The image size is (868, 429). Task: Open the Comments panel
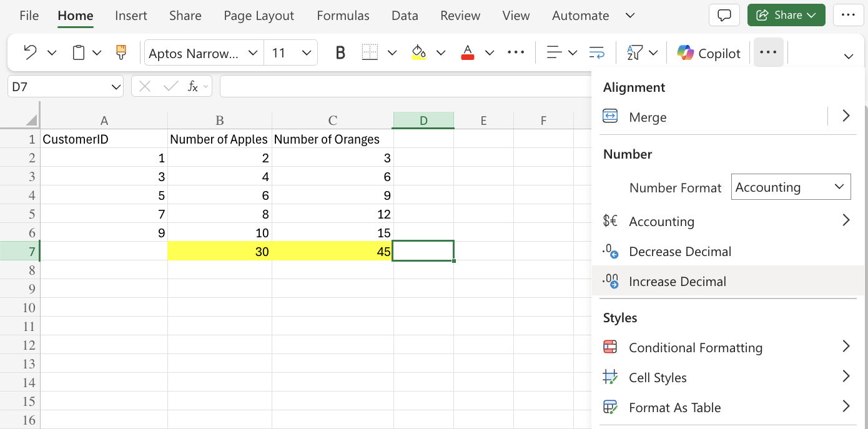tap(724, 15)
